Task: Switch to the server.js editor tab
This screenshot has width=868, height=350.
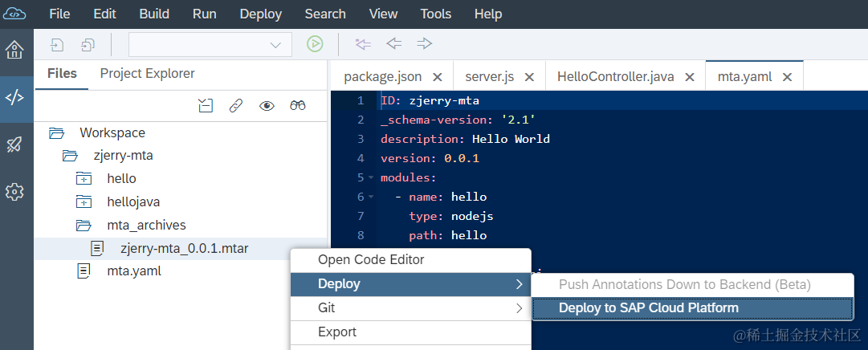Action: click(x=490, y=77)
